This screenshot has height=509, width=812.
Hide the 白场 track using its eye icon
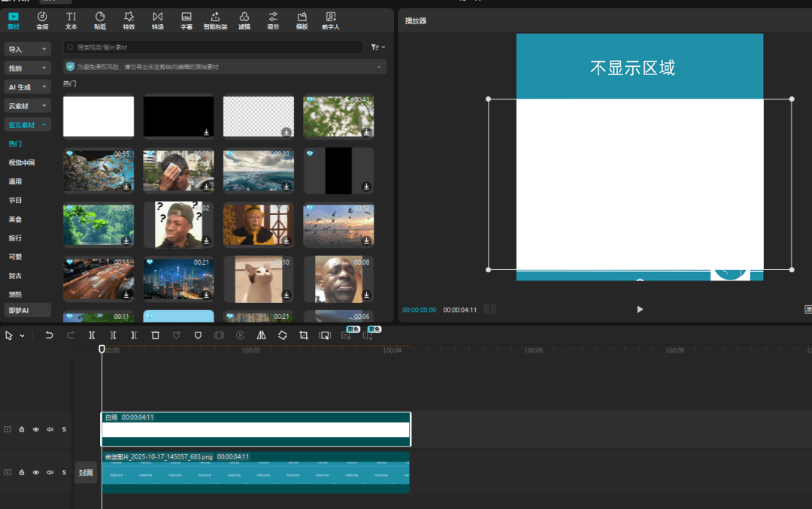point(35,429)
